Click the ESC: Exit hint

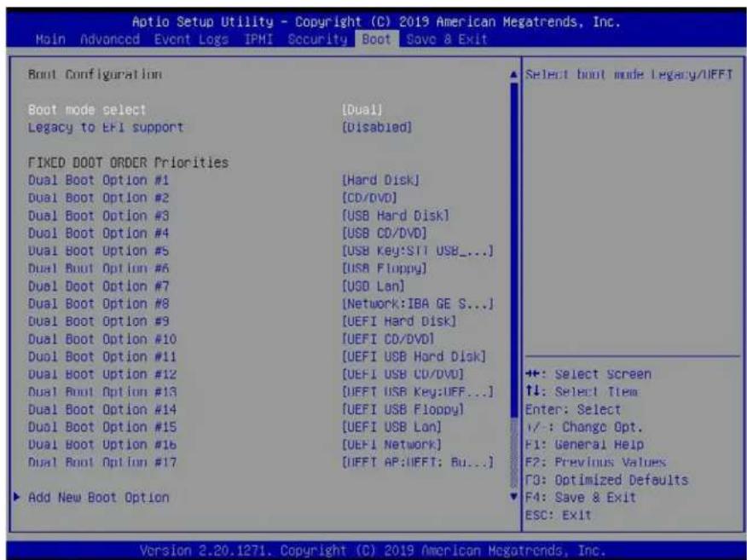coord(559,515)
